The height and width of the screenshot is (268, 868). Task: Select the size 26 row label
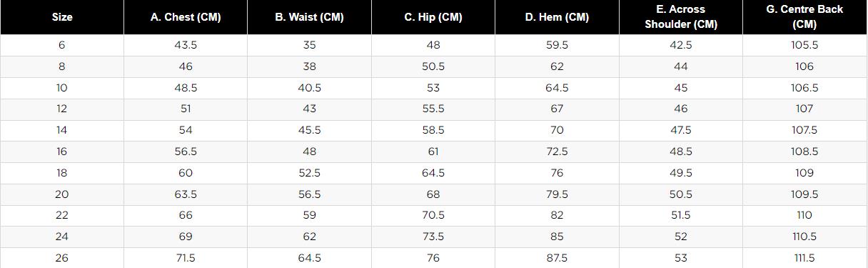[62, 258]
